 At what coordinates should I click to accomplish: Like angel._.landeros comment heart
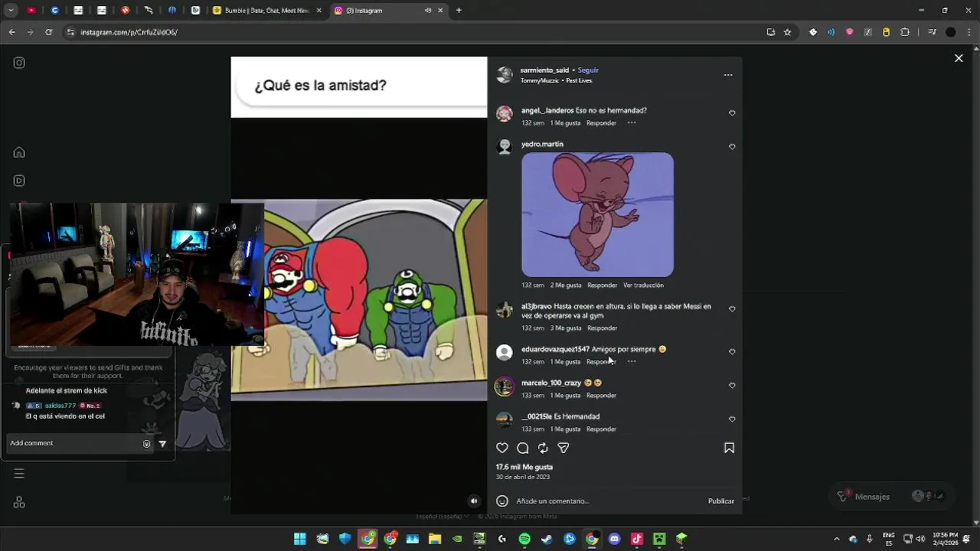732,113
